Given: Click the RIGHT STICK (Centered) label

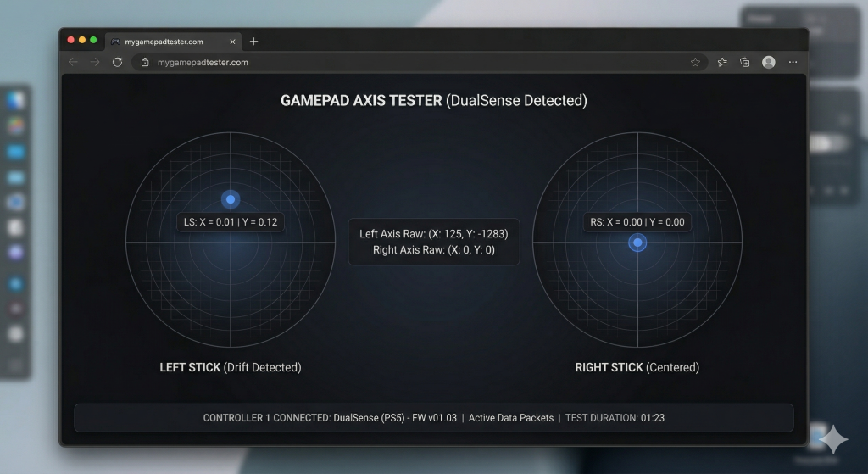Looking at the screenshot, I should tap(637, 367).
